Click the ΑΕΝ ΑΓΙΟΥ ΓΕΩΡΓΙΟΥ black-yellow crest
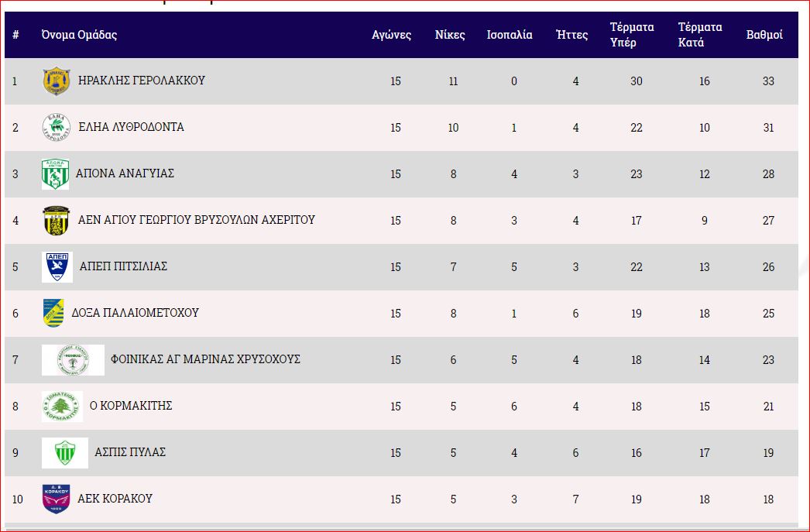 point(56,221)
